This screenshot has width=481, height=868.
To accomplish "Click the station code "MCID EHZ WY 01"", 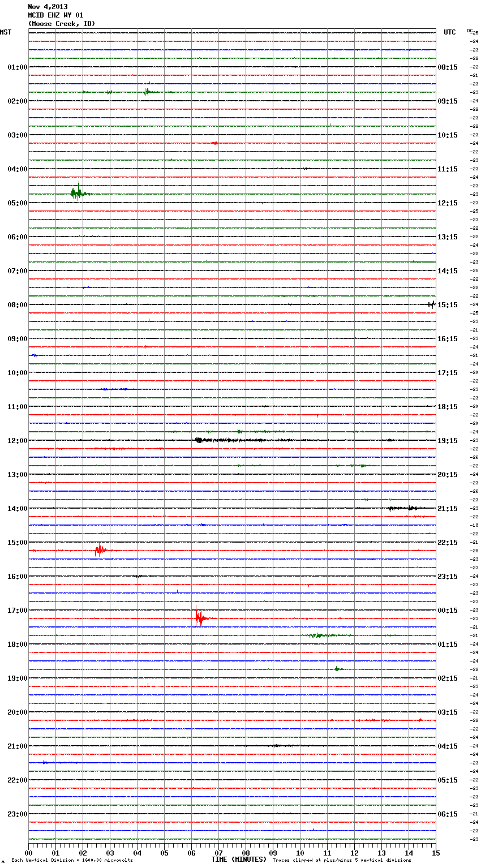I will [55, 15].
